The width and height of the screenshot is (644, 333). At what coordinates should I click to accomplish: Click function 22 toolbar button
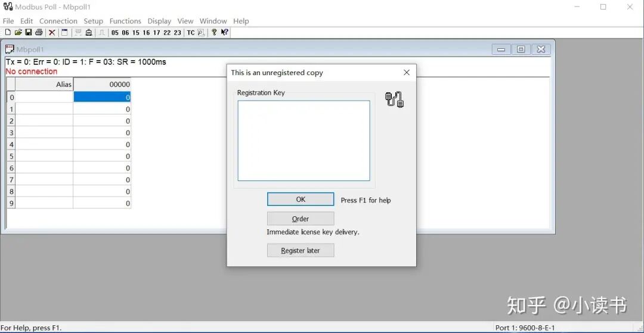coord(167,32)
